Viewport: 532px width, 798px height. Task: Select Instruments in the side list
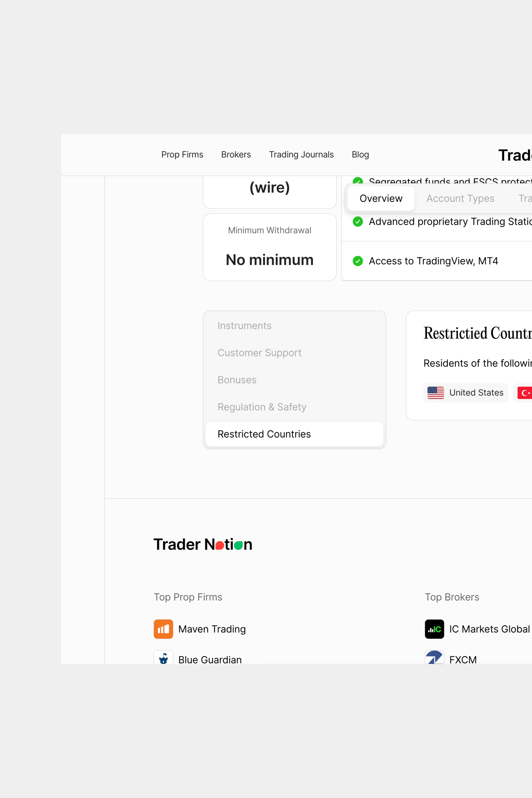click(244, 326)
